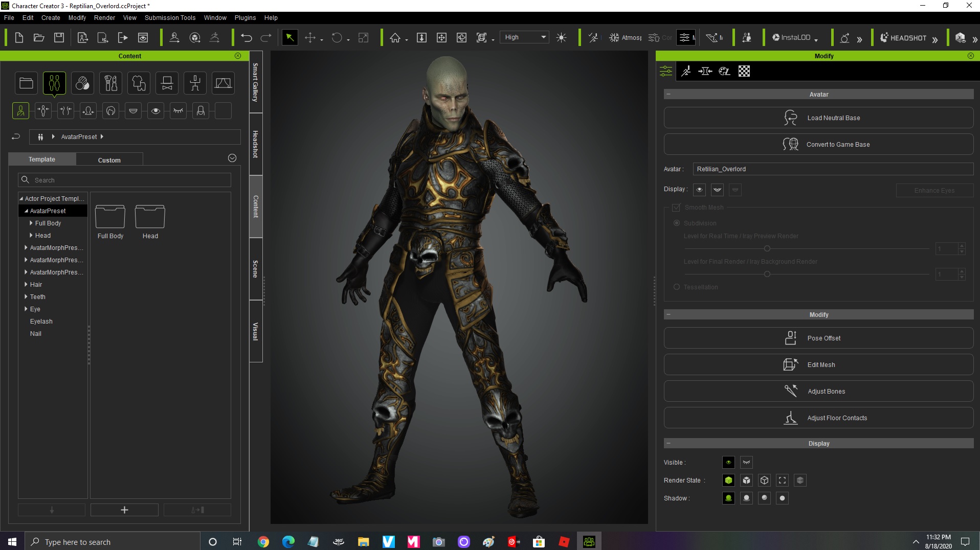Select the Actor category icon in Content
Viewport: 980px width, 550px height.
click(x=54, y=83)
